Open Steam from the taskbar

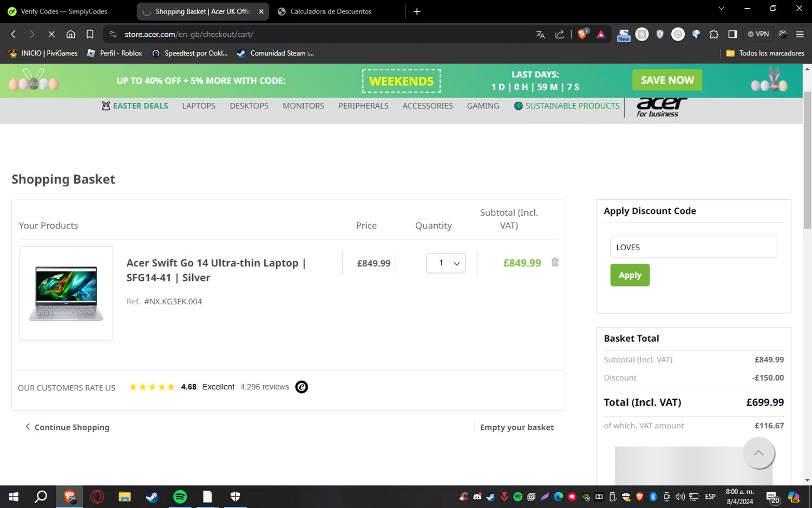pyautogui.click(x=152, y=497)
